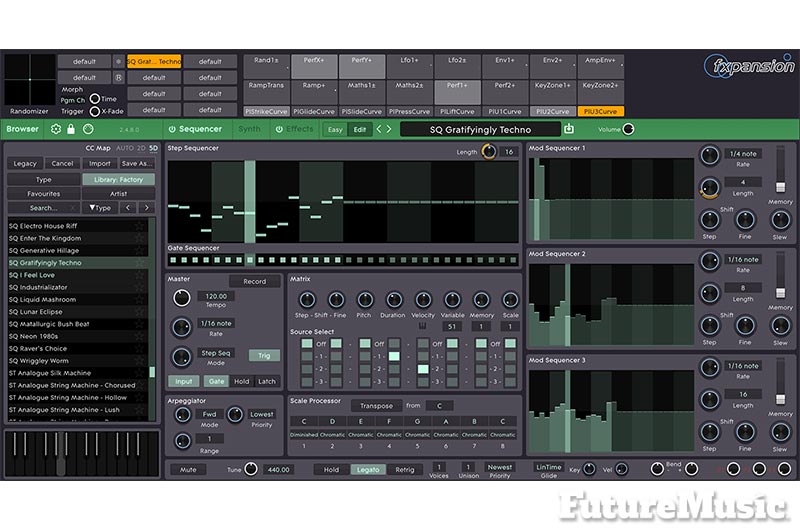Image resolution: width=800 pixels, height=530 pixels.
Task: Click the Favourites filter button
Action: (44, 194)
